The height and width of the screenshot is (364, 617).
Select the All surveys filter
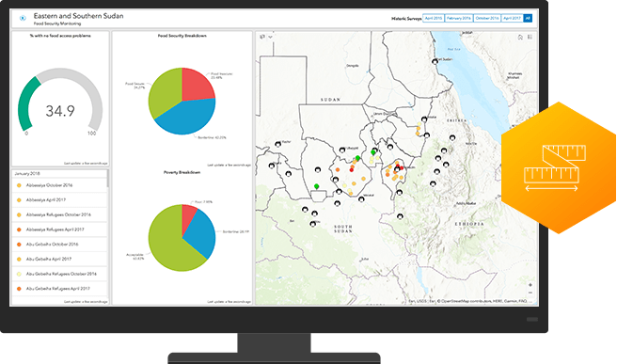528,18
